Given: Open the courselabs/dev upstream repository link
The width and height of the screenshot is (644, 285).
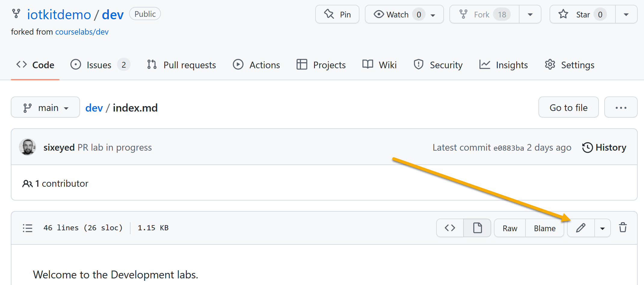Looking at the screenshot, I should 82,32.
